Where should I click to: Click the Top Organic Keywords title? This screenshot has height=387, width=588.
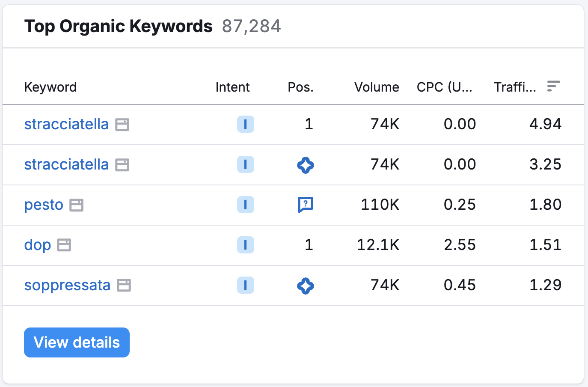pos(119,27)
